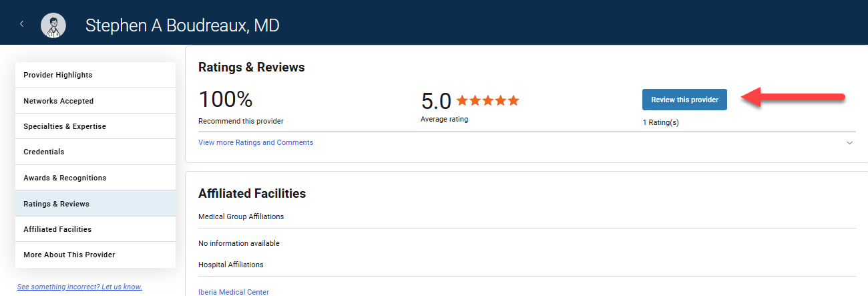868x296 pixels.
Task: Open More About This Provider
Action: (x=95, y=255)
